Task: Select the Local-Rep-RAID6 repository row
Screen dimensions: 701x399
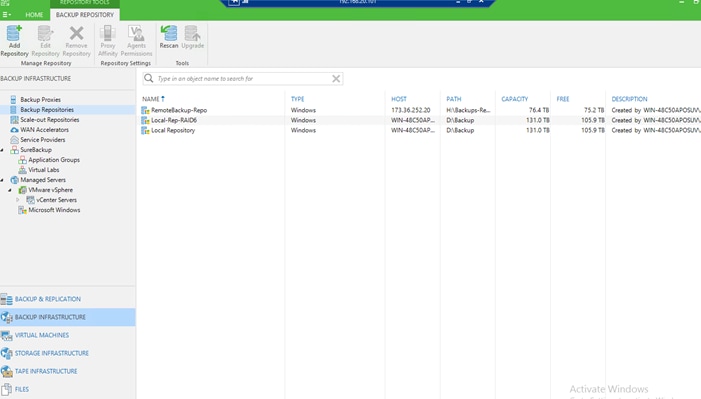Action: pyautogui.click(x=420, y=120)
